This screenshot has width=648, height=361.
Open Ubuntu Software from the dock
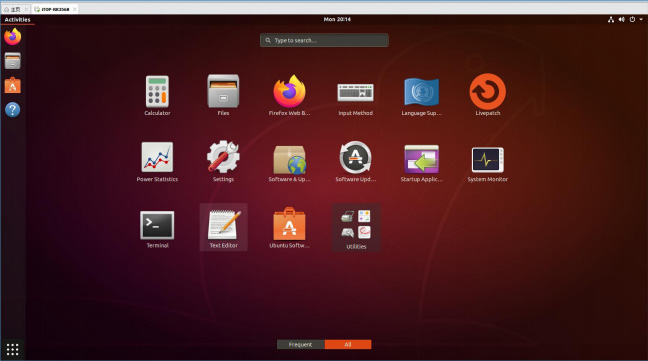12,86
